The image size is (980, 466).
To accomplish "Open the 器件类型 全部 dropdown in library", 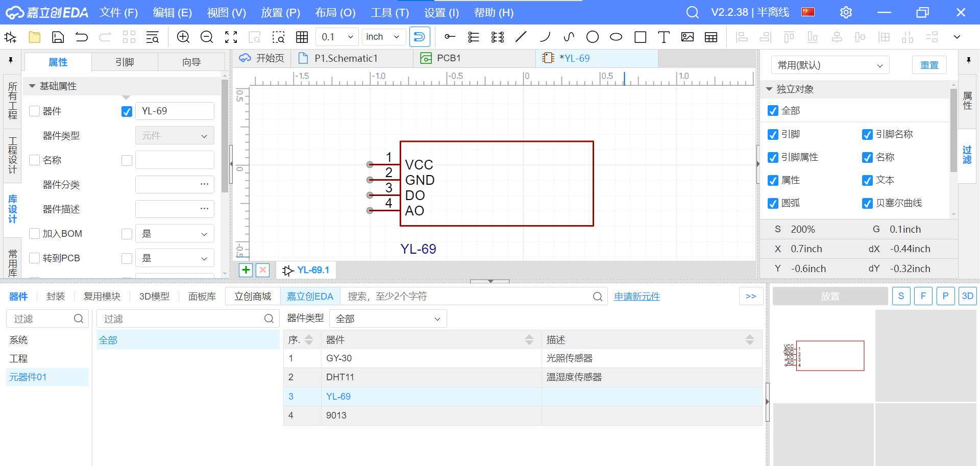I will 388,318.
